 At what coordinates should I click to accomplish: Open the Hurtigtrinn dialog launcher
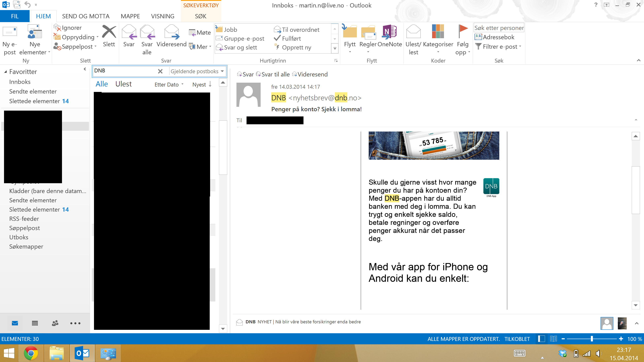(x=336, y=61)
